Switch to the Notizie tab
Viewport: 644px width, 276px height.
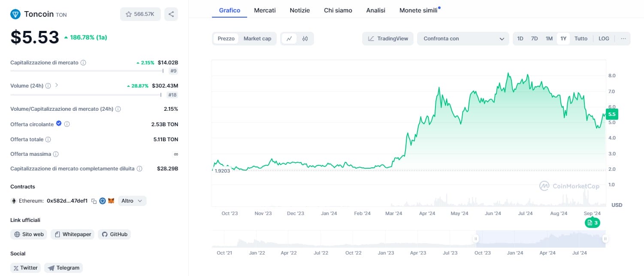(299, 10)
